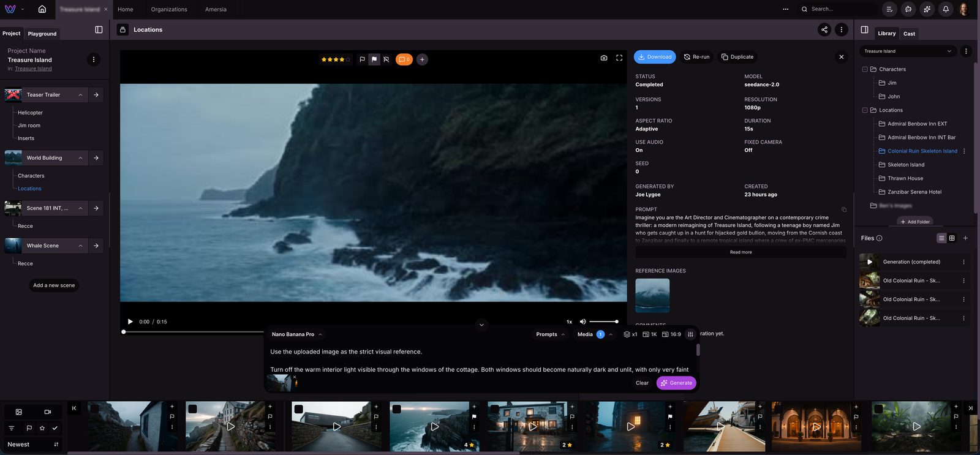Click the share icon in Locations header
This screenshot has height=455, width=980.
pos(824,29)
